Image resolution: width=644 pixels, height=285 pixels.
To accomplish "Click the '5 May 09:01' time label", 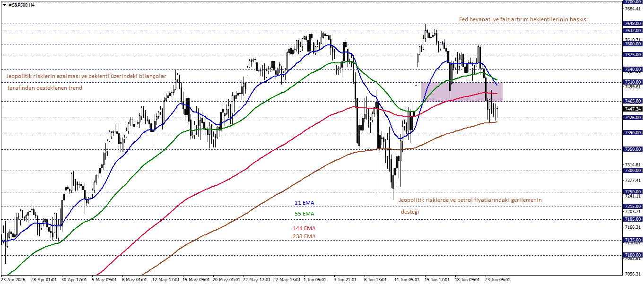I will tap(105, 280).
